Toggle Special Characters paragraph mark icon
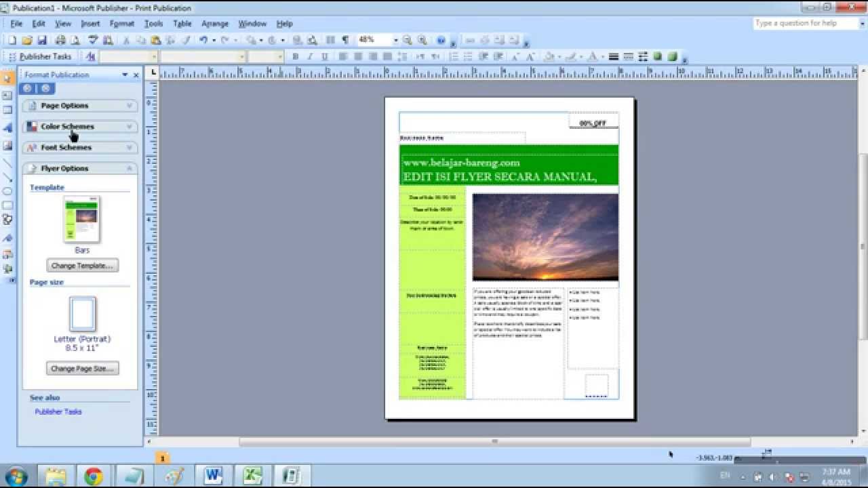 pyautogui.click(x=345, y=40)
